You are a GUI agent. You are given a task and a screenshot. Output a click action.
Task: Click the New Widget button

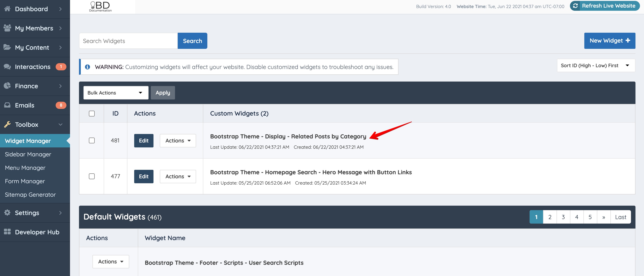609,41
